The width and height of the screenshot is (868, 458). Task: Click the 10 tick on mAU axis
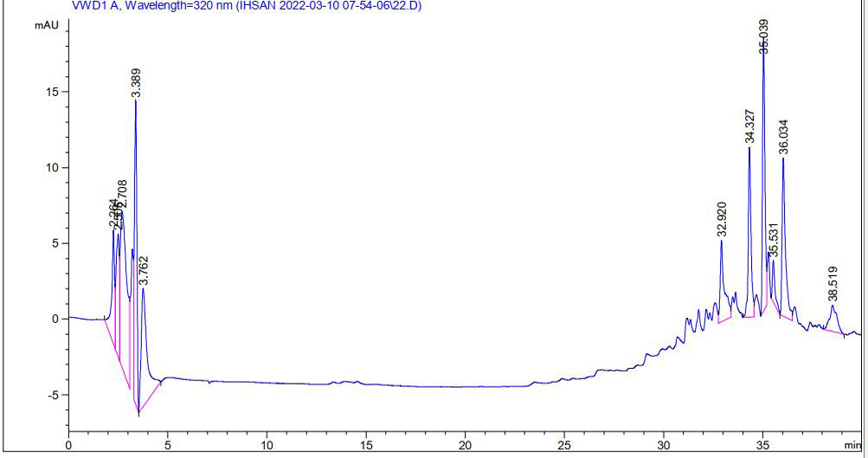pyautogui.click(x=53, y=168)
